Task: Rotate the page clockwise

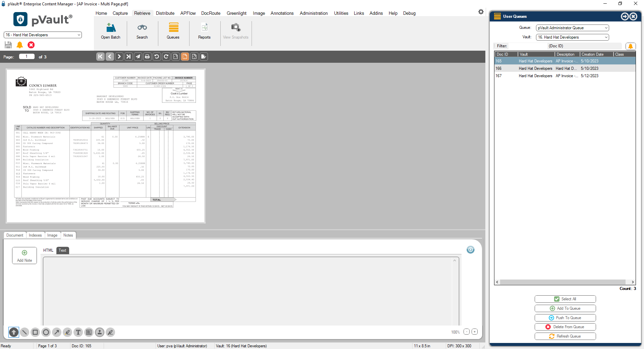Action: [166, 57]
